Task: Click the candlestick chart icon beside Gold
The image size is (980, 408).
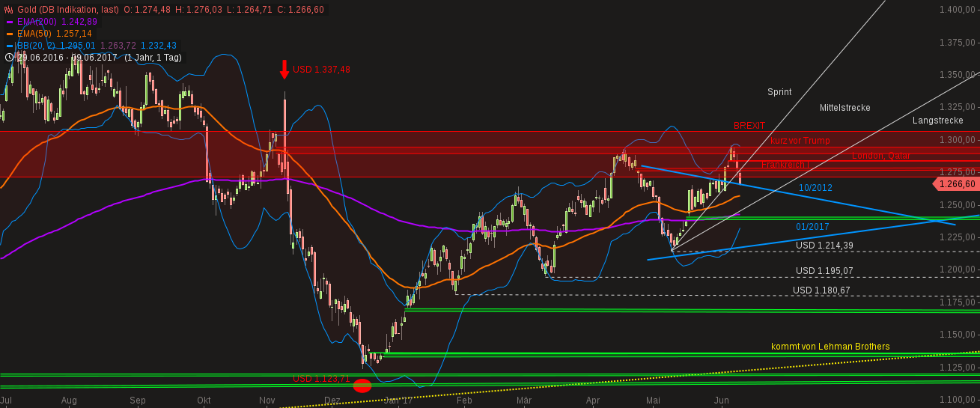Action: click(8, 10)
